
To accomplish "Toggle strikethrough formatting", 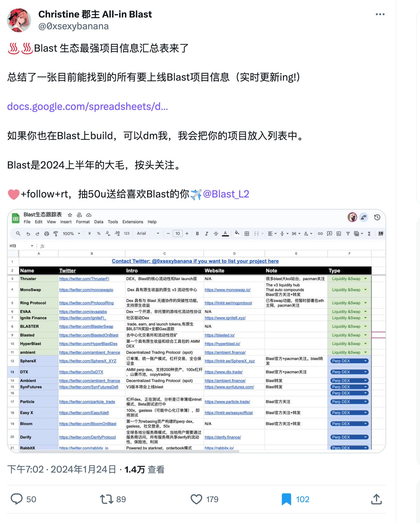I will tap(216, 233).
